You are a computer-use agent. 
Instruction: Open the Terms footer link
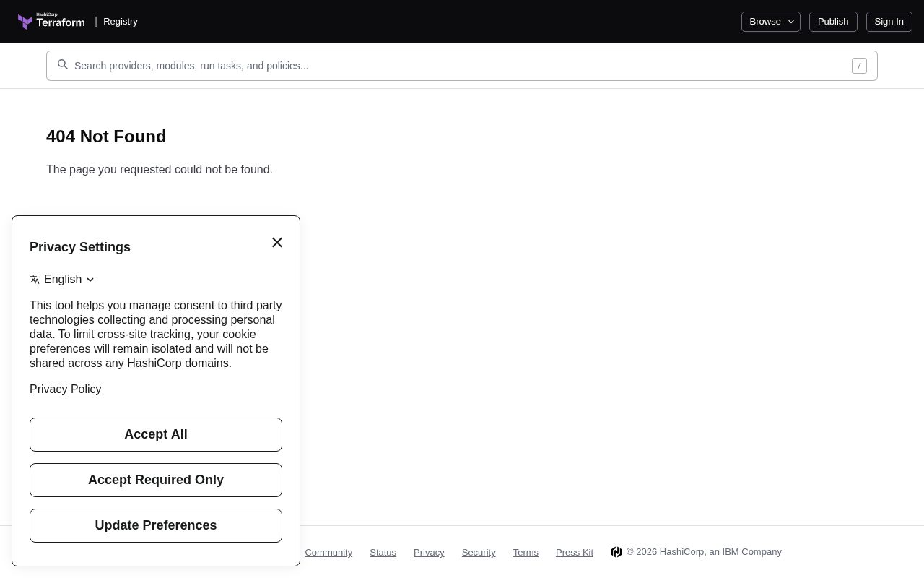coord(526,553)
